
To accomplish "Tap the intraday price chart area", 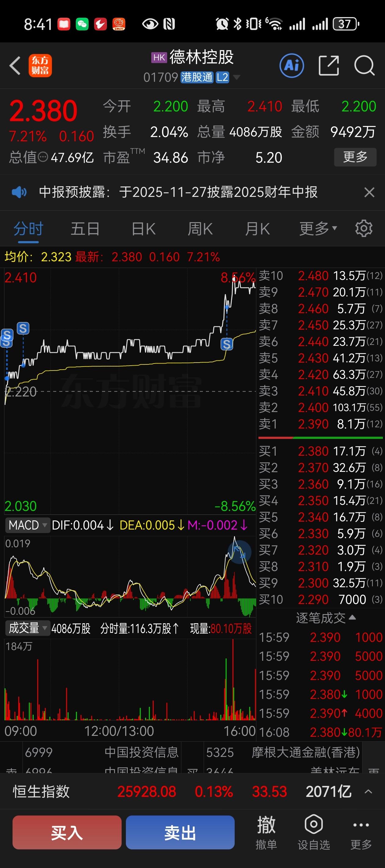I will pos(130,391).
